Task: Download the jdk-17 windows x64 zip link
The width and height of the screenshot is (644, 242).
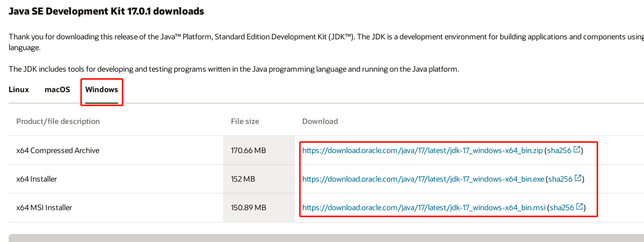Action: click(422, 150)
